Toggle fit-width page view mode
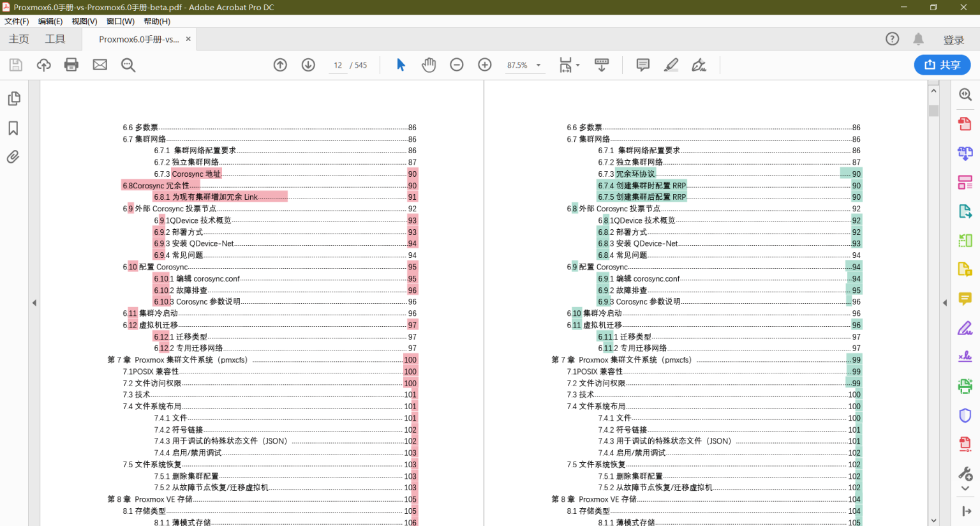 tap(564, 64)
